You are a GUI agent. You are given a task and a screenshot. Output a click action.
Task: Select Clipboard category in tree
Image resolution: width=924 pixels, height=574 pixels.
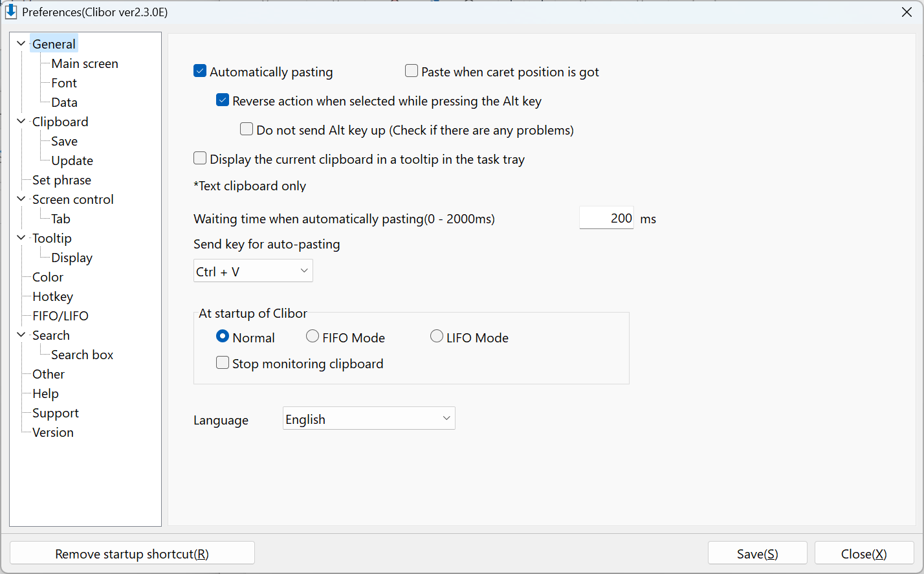pos(60,122)
